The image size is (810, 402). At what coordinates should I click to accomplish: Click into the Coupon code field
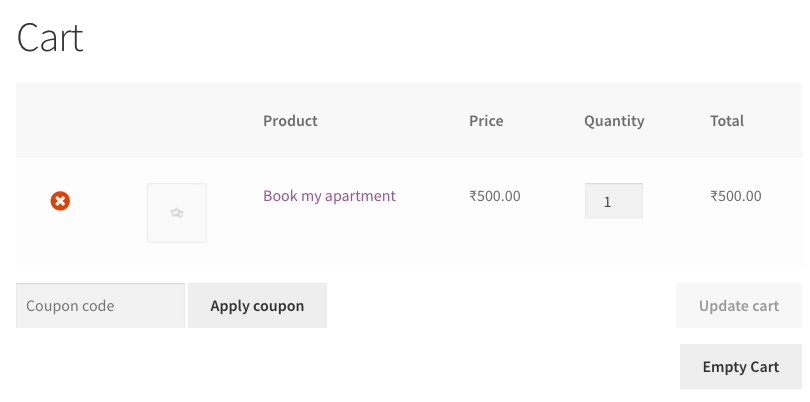coord(100,305)
